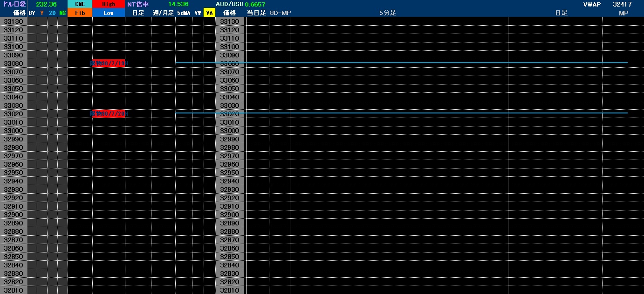Click the orange Y column header
644x294 pixels.
tap(42, 13)
